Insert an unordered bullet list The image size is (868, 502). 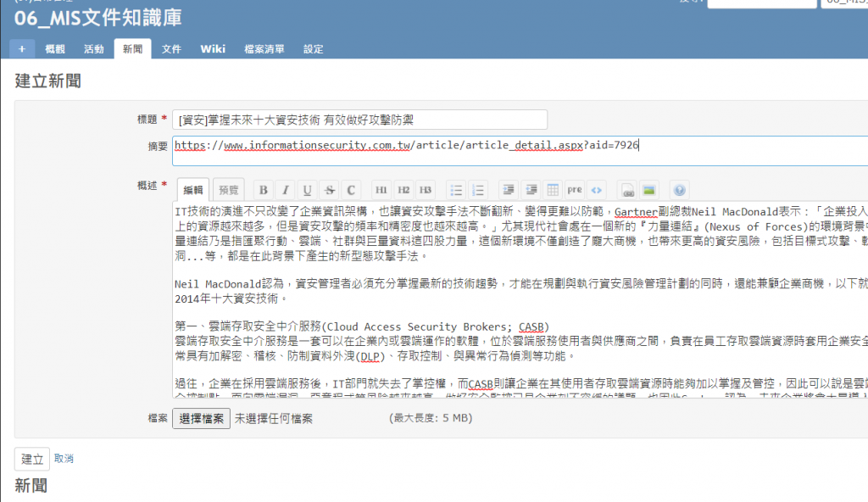click(x=456, y=190)
